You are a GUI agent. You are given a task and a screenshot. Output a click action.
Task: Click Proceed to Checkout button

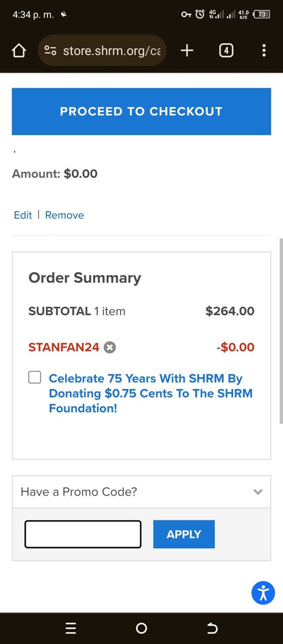click(141, 111)
